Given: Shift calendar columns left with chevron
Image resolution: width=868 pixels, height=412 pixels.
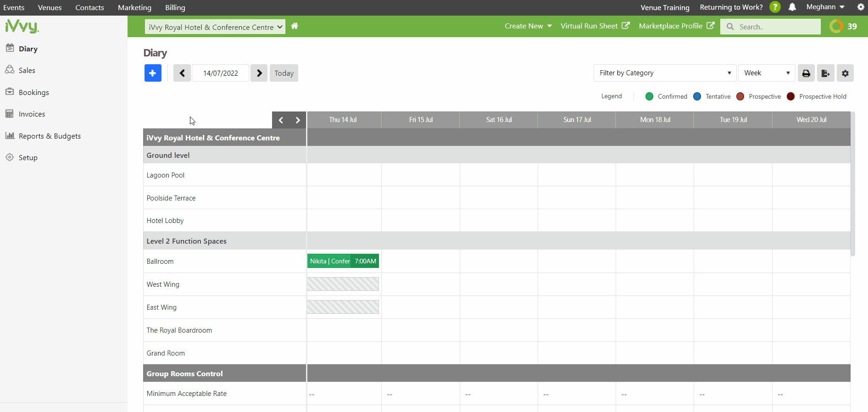Looking at the screenshot, I should pos(281,120).
